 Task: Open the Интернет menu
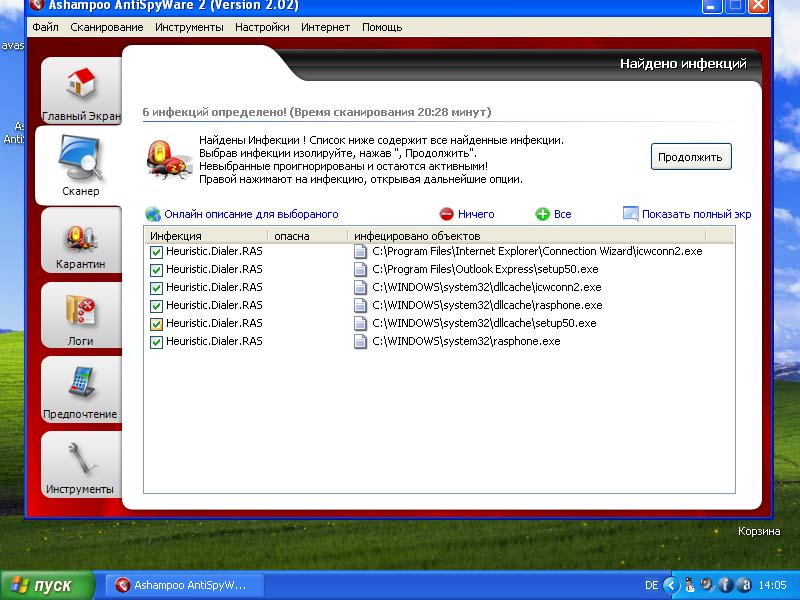point(326,27)
